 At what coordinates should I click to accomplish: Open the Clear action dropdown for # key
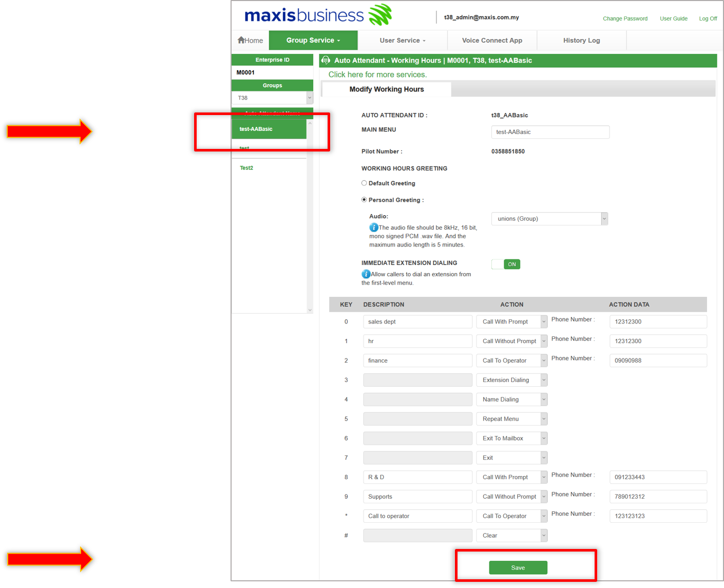[x=511, y=536]
